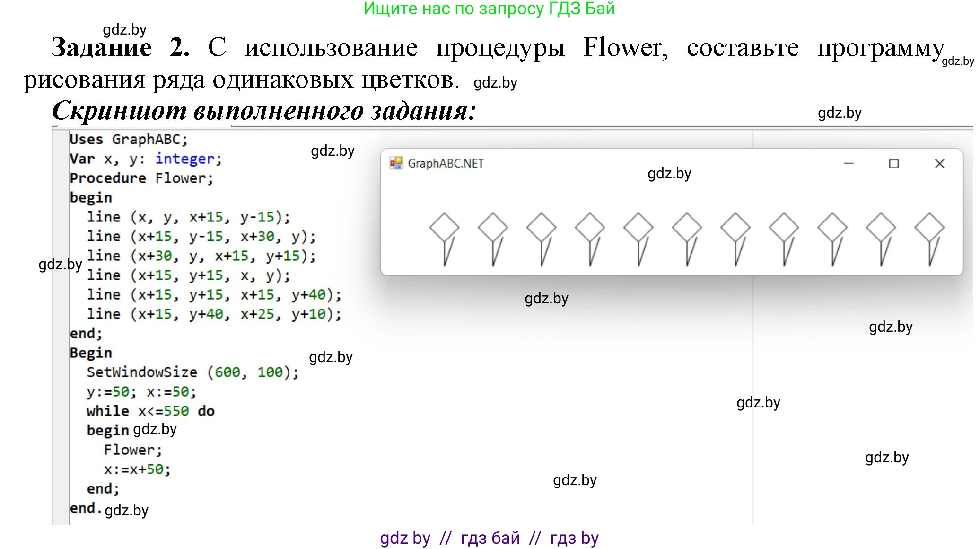
Task: Select the 'гдз бай' link at the bottom
Action: pos(490,538)
